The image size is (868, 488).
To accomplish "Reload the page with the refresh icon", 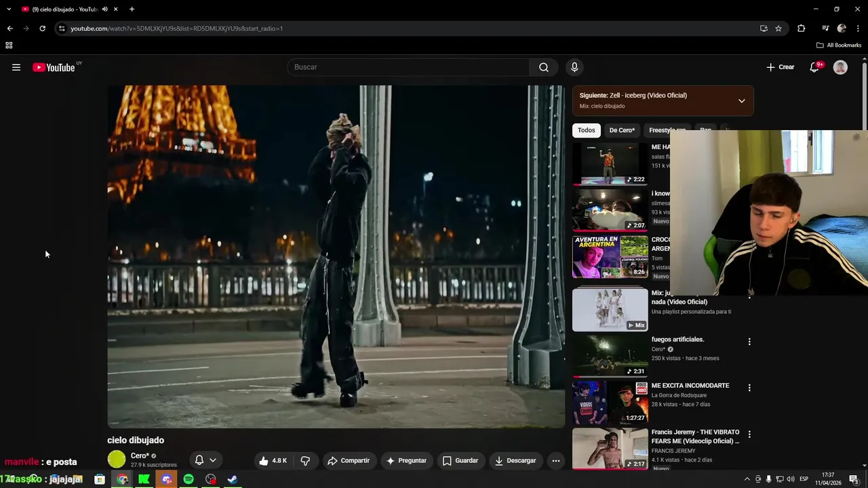I will tap(42, 28).
